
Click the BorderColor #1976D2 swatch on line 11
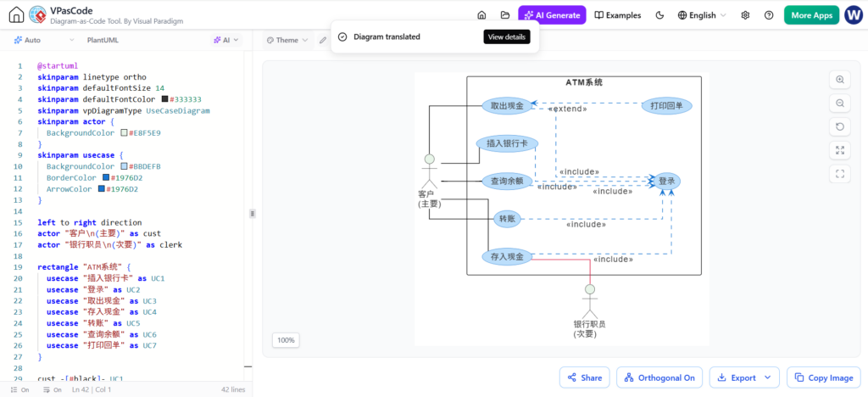[x=106, y=178]
